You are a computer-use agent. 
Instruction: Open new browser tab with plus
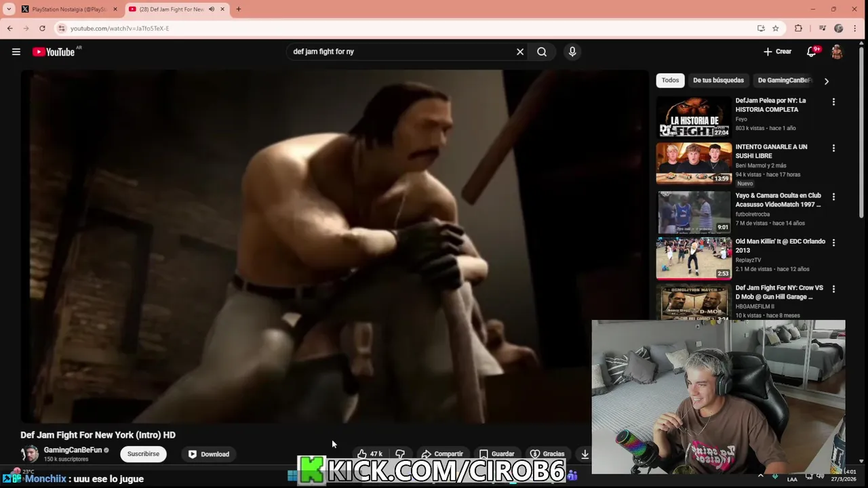(238, 9)
